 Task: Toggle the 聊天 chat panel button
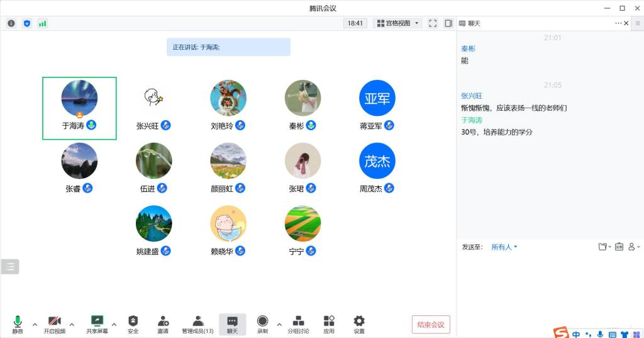[x=232, y=324]
